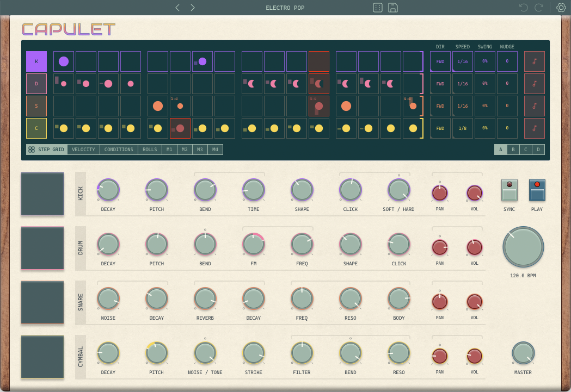Click the redo arrow icon
Viewport: 571px width, 392px height.
(538, 8)
